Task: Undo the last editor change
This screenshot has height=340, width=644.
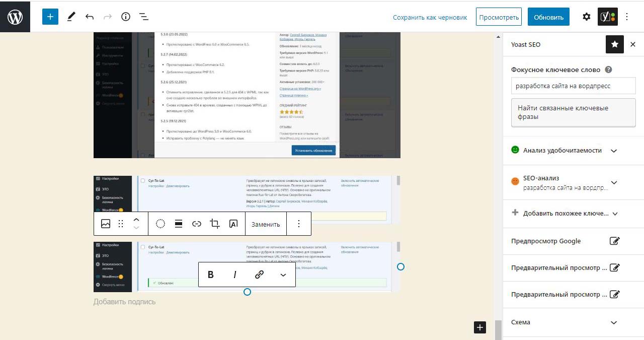Action: [x=90, y=17]
